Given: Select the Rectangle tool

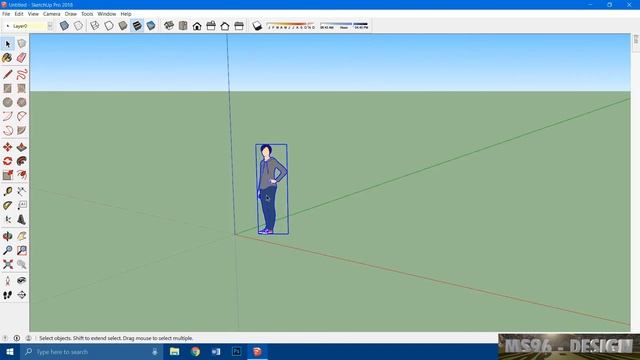Looking at the screenshot, I should pyautogui.click(x=7, y=88).
